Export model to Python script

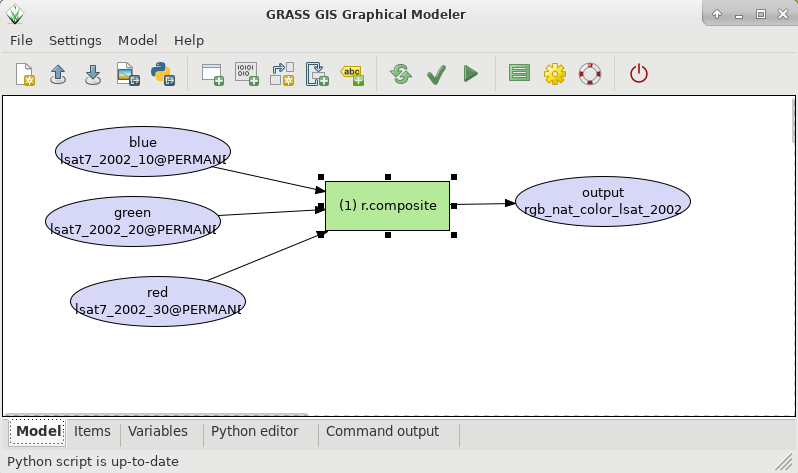coord(160,74)
